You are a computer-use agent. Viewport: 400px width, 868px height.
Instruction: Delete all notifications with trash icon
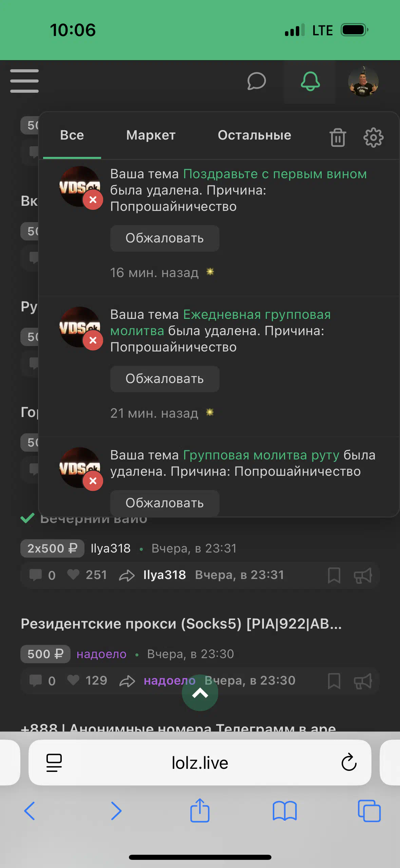click(x=338, y=137)
